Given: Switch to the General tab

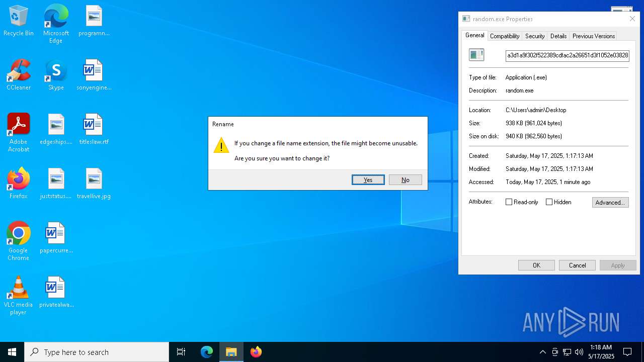Looking at the screenshot, I should tap(474, 35).
